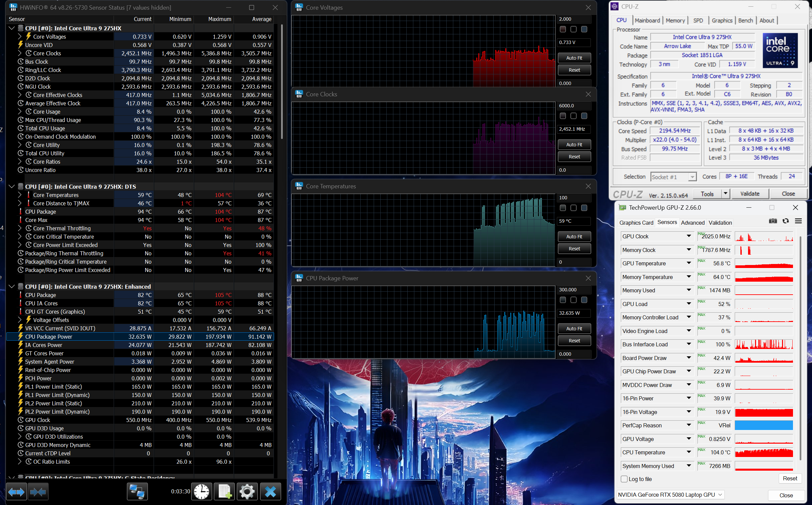Click Reset in Core Clocks graph

(574, 157)
